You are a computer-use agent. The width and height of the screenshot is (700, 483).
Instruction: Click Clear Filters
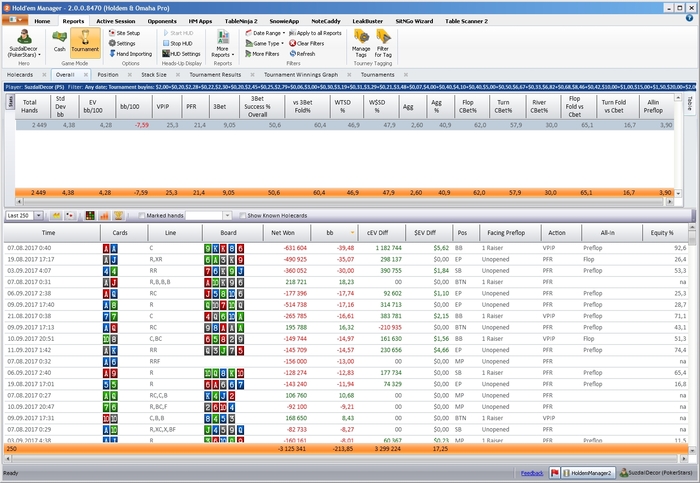[x=306, y=43]
